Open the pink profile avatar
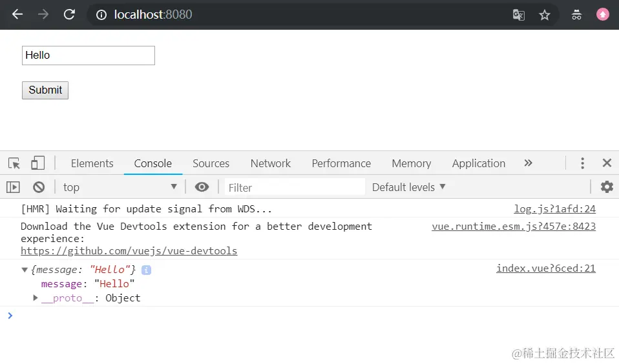This screenshot has width=619, height=364. coord(602,15)
